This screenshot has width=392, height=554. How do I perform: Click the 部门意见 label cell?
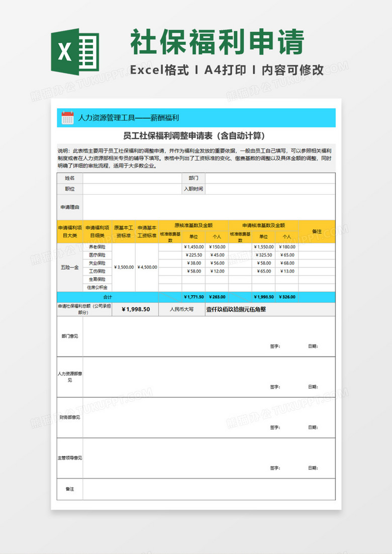point(69,336)
